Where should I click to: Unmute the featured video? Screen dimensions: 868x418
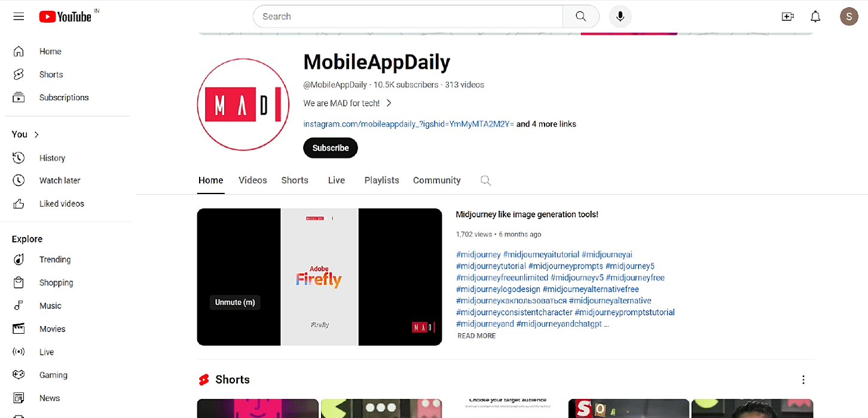235,302
